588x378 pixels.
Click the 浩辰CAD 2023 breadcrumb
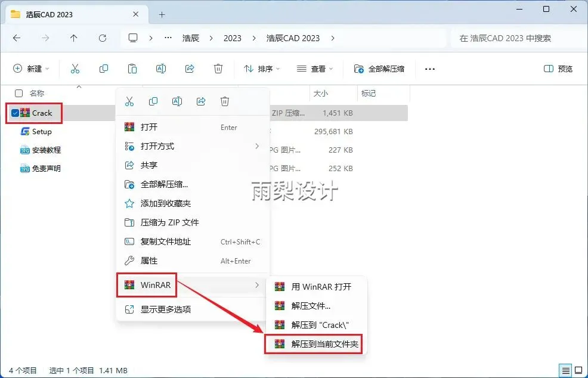(x=293, y=38)
